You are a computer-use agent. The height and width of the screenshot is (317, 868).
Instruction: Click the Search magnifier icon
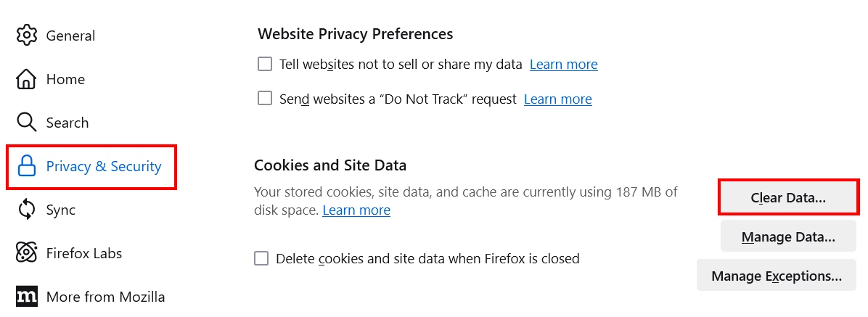click(x=27, y=123)
